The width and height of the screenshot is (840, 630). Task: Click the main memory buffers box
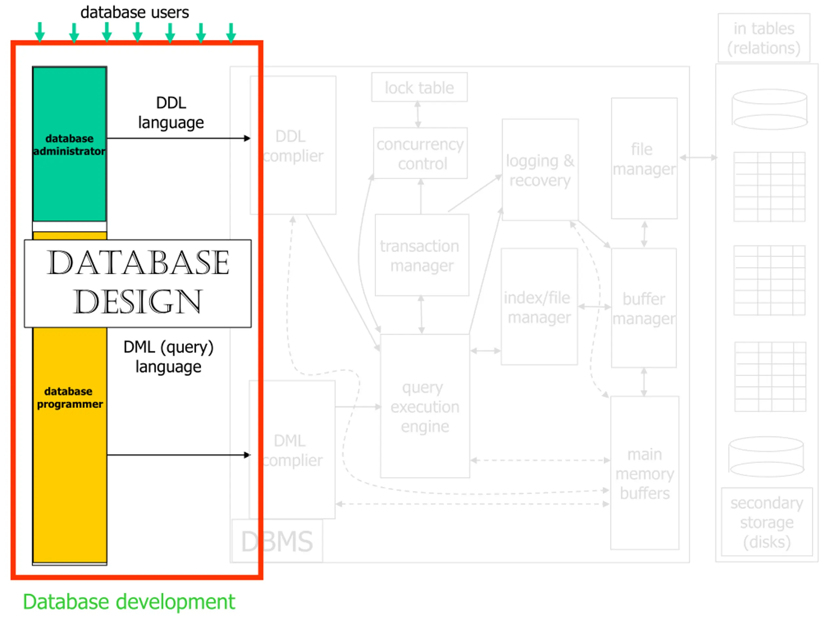(644, 473)
